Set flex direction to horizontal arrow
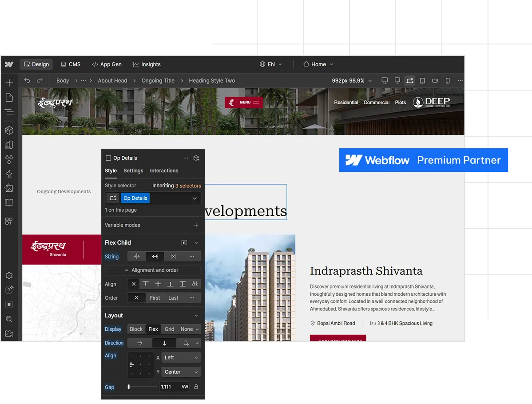This screenshot has width=532, height=404. point(140,343)
